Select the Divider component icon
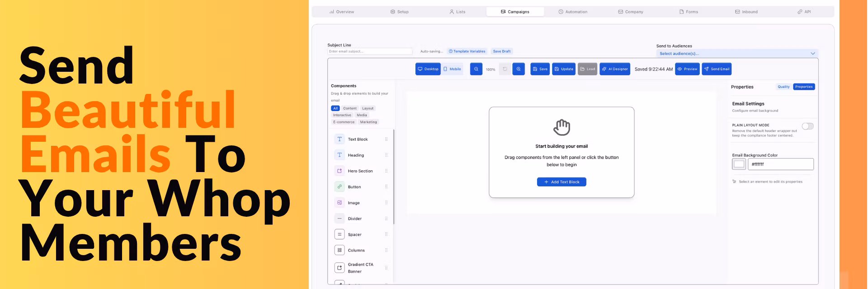 [x=340, y=219]
